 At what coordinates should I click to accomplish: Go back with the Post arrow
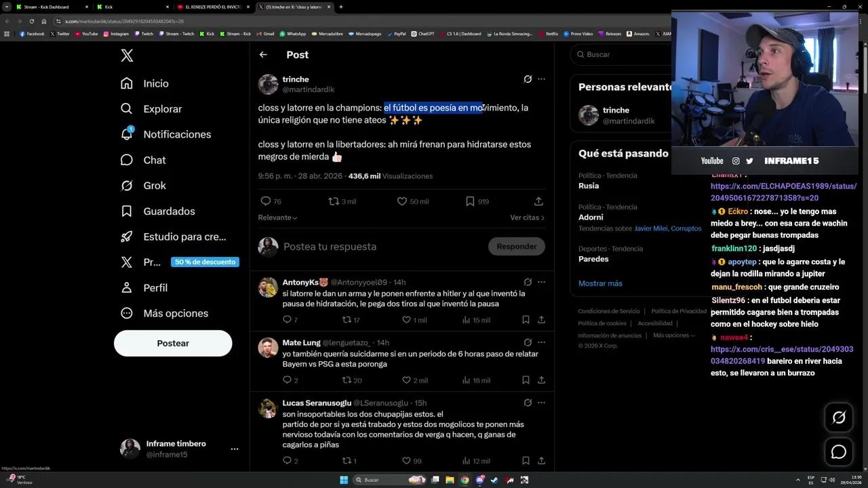pos(263,55)
